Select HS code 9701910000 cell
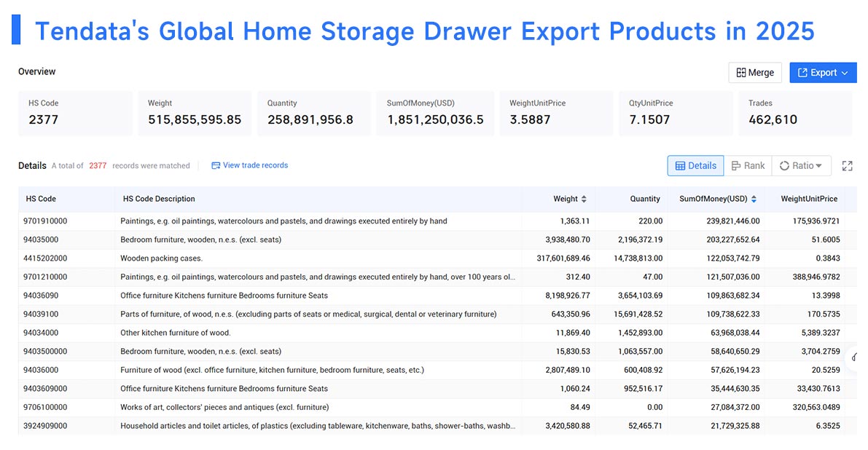 (45, 221)
